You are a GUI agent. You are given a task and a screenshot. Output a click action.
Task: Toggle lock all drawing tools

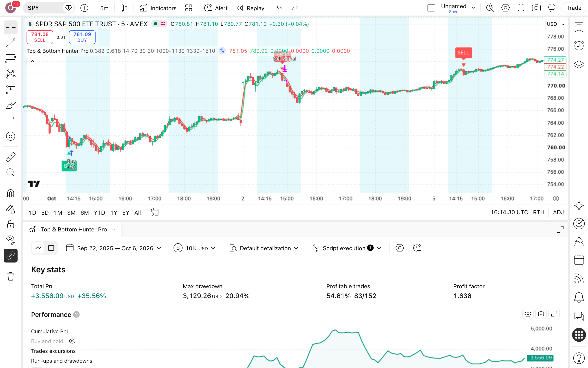coord(10,224)
